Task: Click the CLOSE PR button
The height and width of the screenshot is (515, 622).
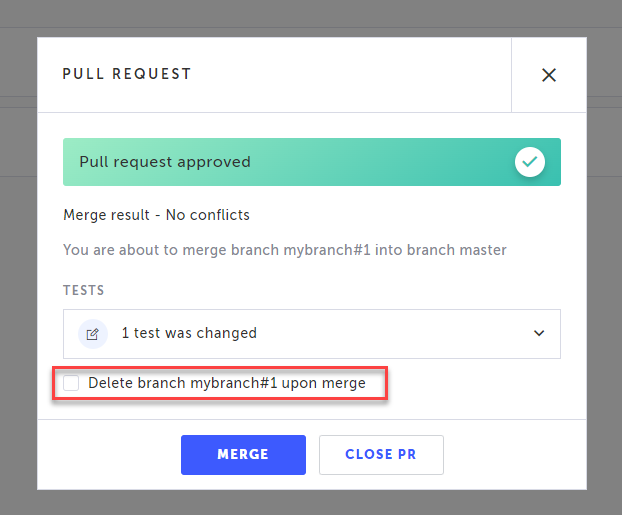Action: click(x=381, y=454)
